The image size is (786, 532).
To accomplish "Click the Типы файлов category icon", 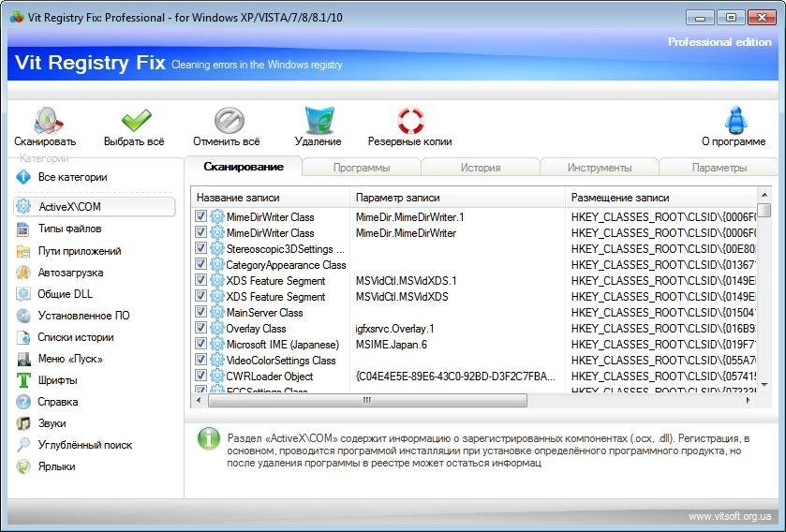I will pyautogui.click(x=23, y=229).
